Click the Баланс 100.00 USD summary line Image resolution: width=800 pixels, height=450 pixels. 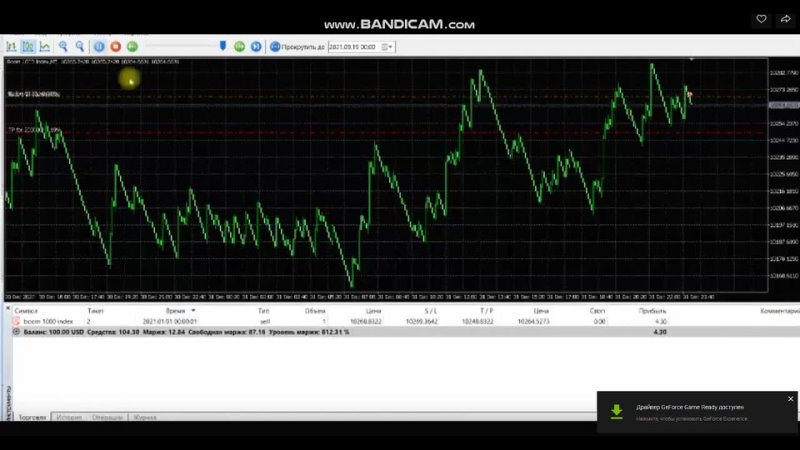[186, 332]
